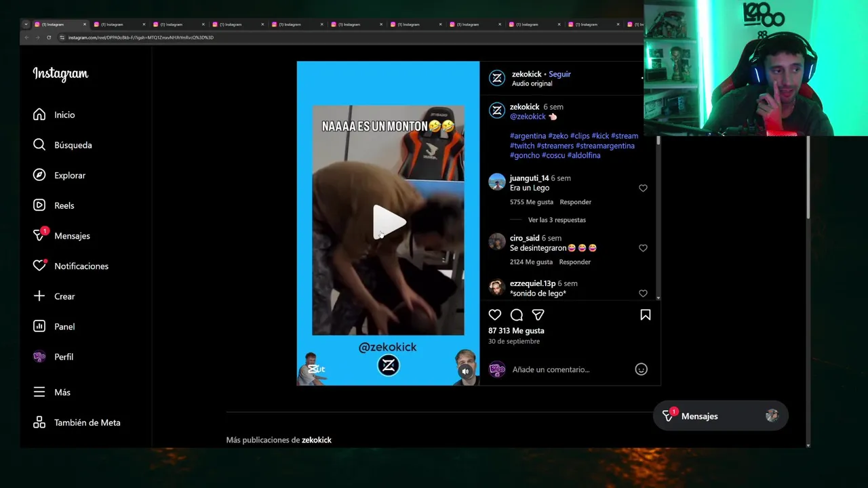Open the Más hamburger menu
868x488 pixels.
point(39,392)
